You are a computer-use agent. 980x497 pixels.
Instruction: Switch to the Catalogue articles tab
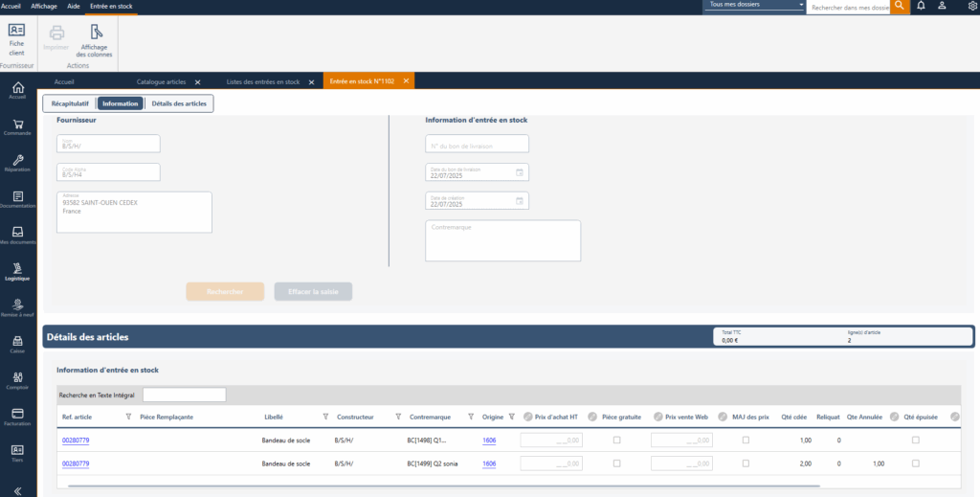(162, 81)
